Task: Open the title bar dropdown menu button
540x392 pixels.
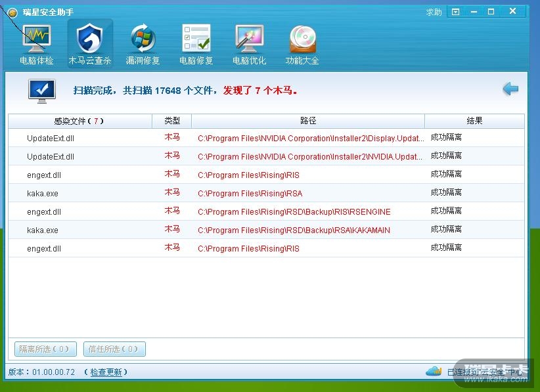Action: coord(455,12)
